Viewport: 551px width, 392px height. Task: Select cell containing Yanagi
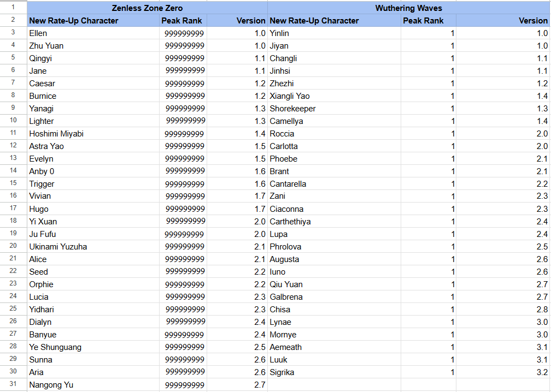pyautogui.click(x=93, y=109)
